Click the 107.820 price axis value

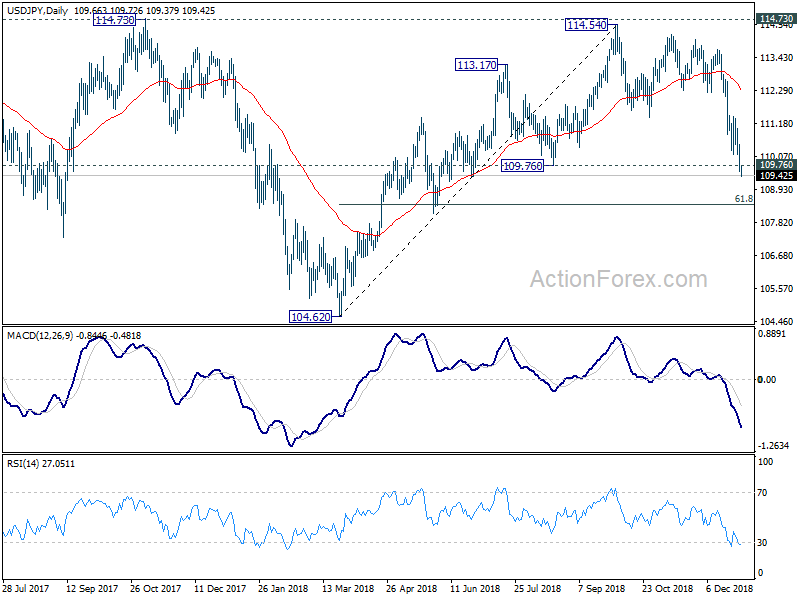tap(777, 222)
